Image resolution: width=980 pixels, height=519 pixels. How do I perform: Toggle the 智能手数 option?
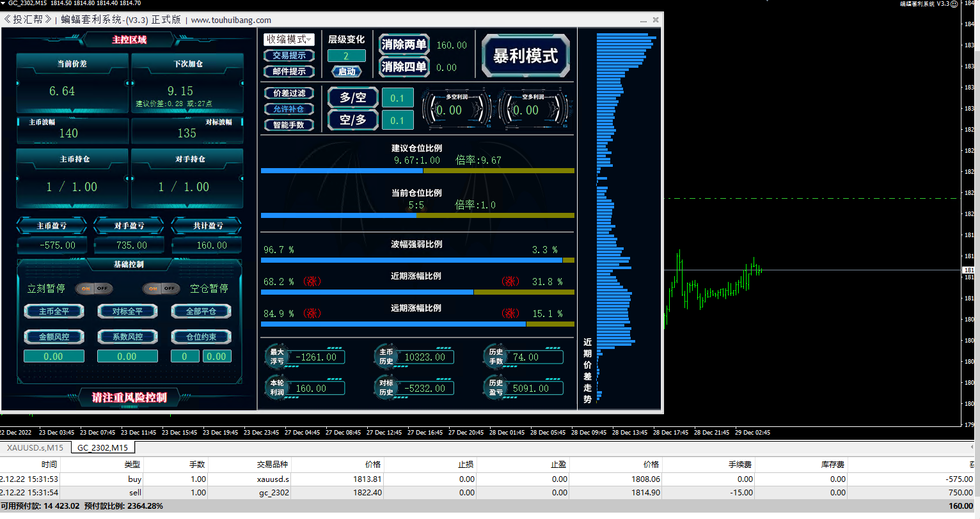coord(289,125)
